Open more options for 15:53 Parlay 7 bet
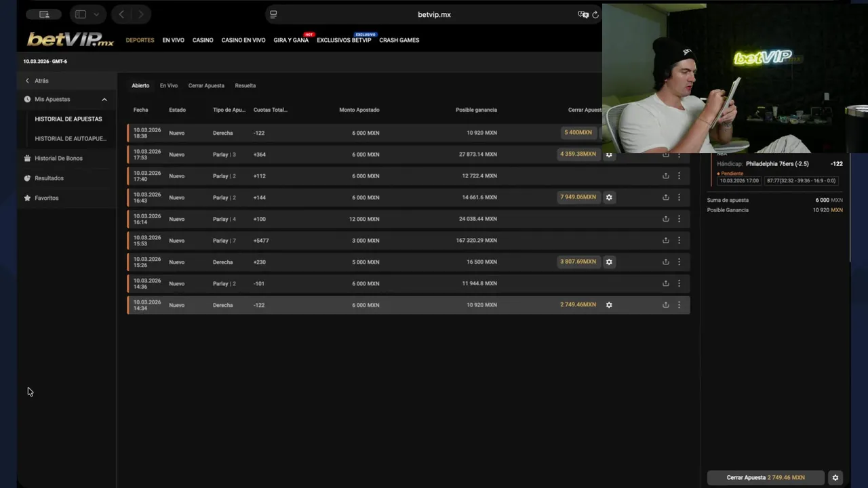Viewport: 868px width, 488px height. [679, 240]
